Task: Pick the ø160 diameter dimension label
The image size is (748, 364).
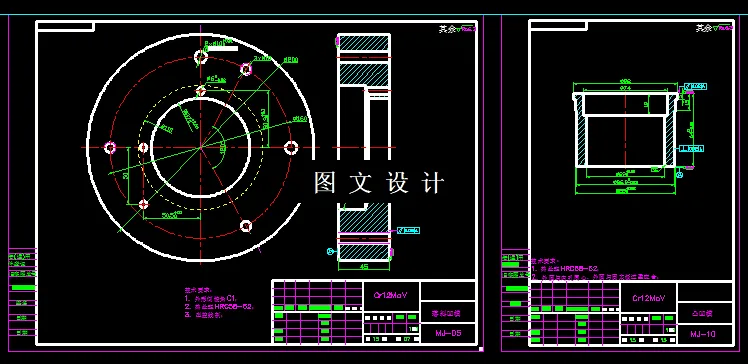Action: [300, 118]
